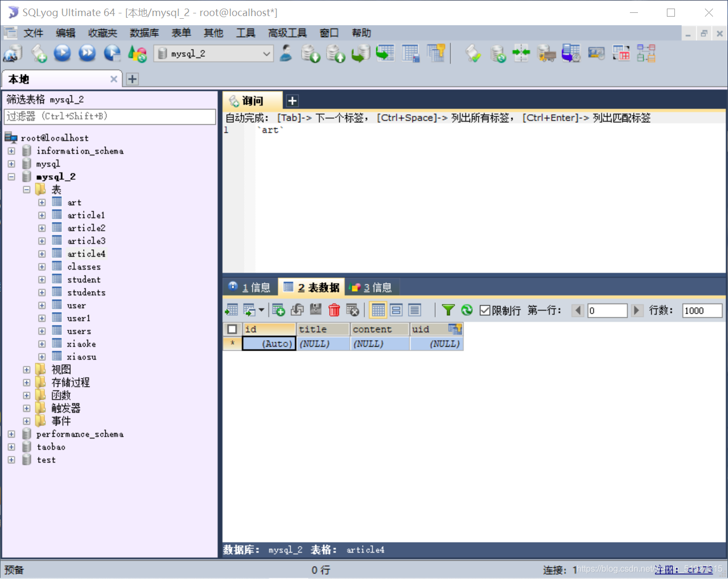Go to next page of rows arrow
The width and height of the screenshot is (728, 579).
(636, 310)
